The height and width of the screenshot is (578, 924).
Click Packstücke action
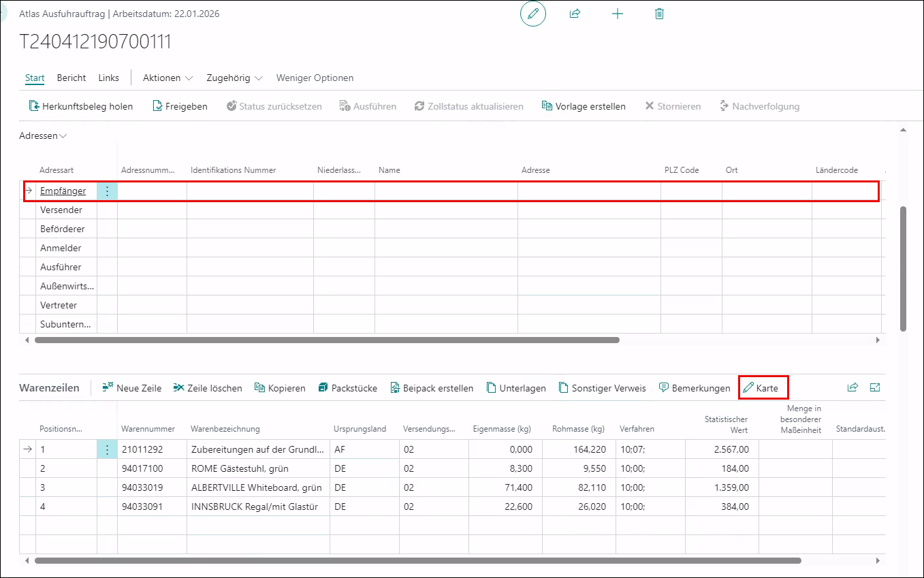pyautogui.click(x=347, y=388)
